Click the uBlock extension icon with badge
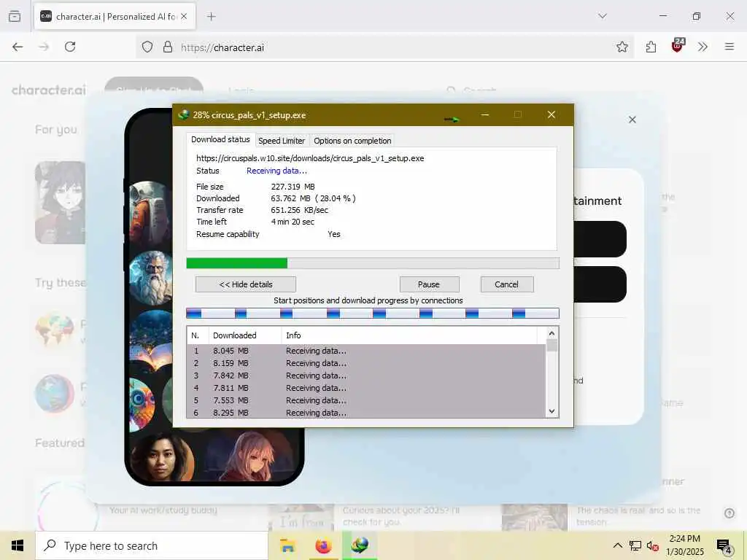The image size is (747, 560). pyautogui.click(x=678, y=46)
